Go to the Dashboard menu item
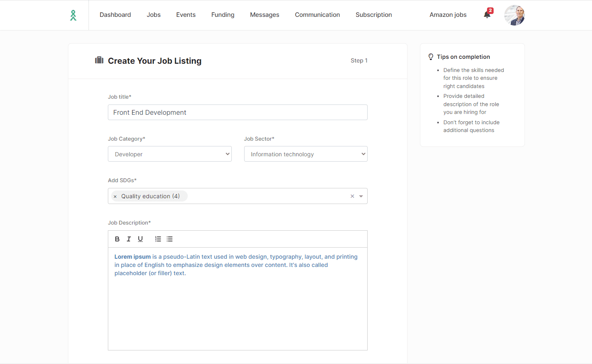The height and width of the screenshot is (364, 592). click(x=115, y=15)
